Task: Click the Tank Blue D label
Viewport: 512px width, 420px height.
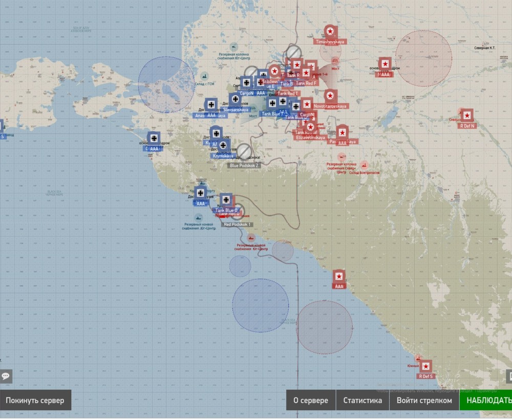Action: 296,117
